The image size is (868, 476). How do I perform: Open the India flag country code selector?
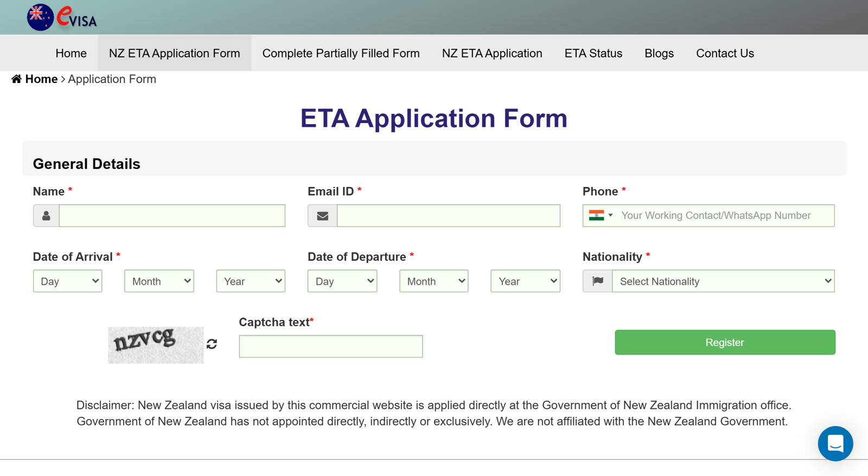click(x=601, y=215)
